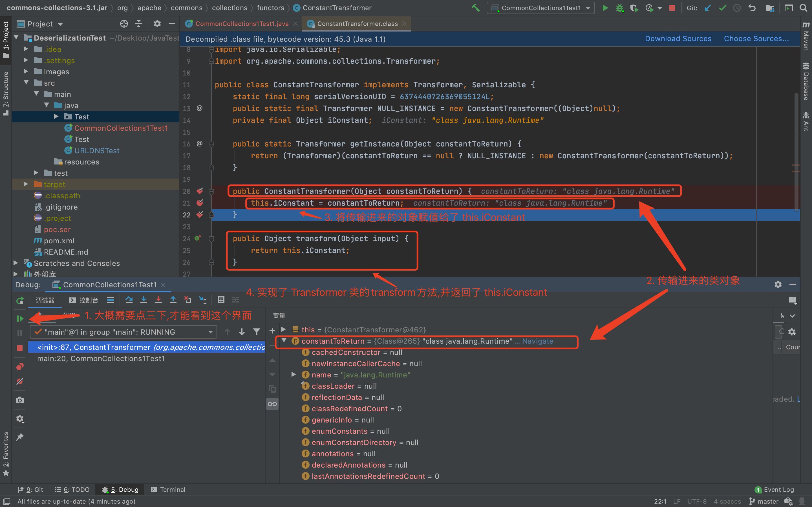
Task: Open the CommonCollections1Test1 run configuration dropdown
Action: (x=541, y=8)
